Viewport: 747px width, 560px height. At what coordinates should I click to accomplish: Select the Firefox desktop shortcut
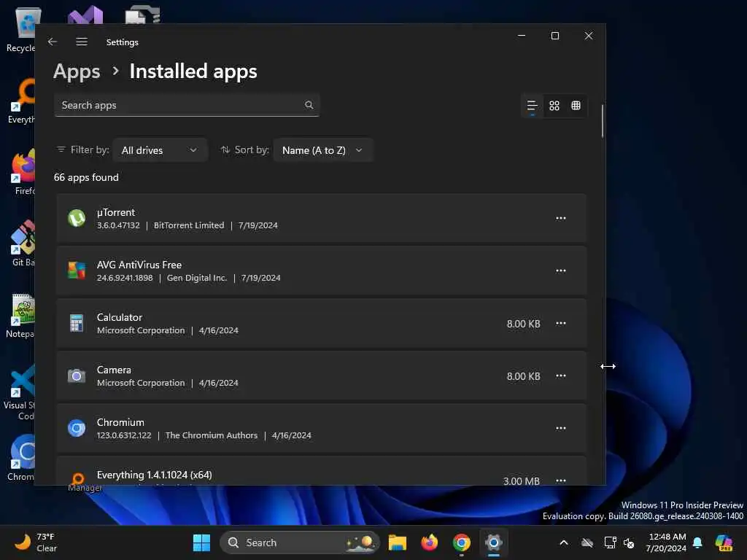(x=24, y=172)
